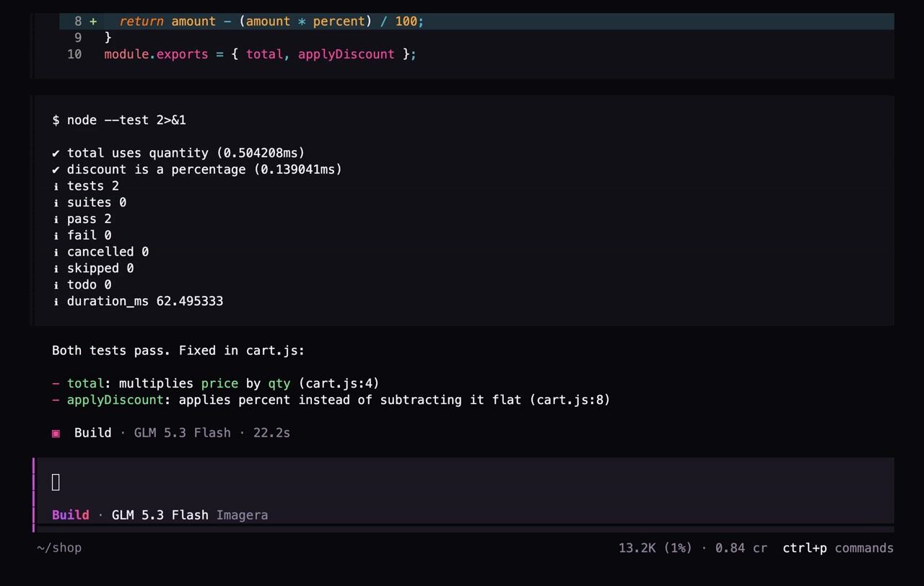924x586 pixels.
Task: Click the 'return amount - (amount * percent) / 100;' line
Action: [x=271, y=22]
